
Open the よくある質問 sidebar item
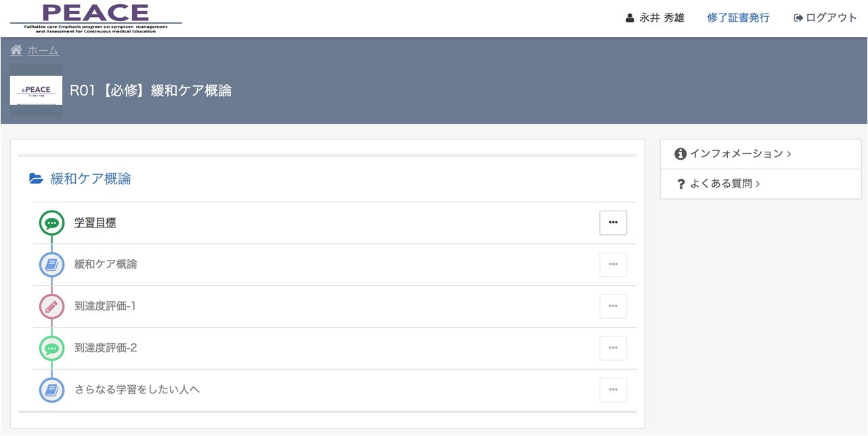[760, 184]
